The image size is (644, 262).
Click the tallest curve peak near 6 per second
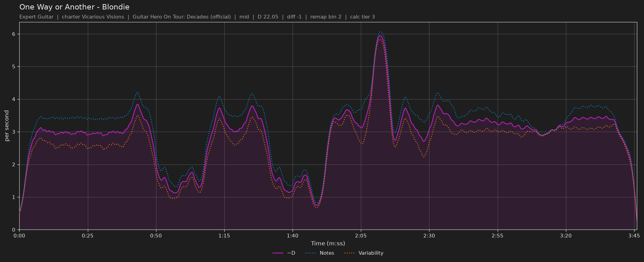coord(380,36)
